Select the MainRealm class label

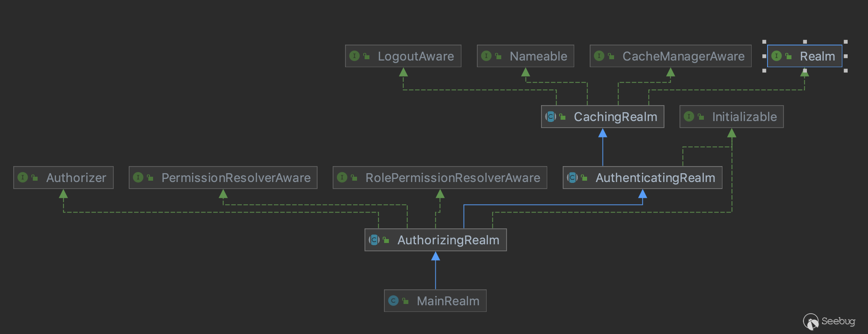(448, 301)
